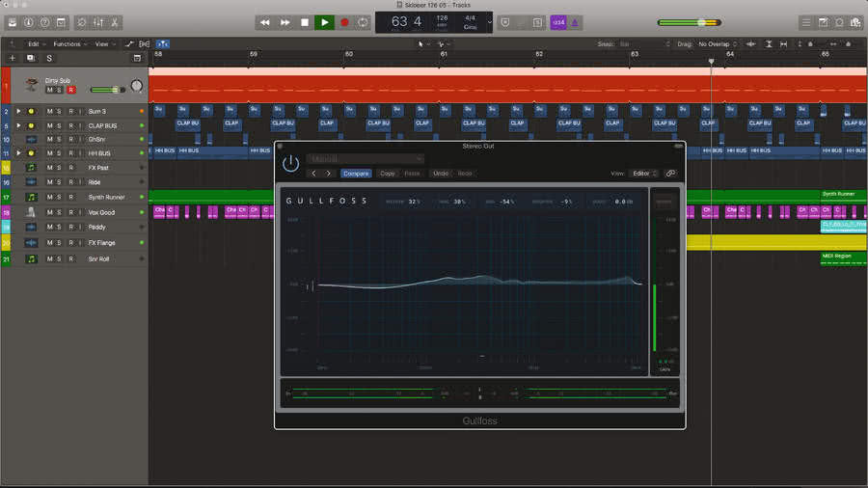Image resolution: width=868 pixels, height=488 pixels.
Task: Adjust the master volume slider
Action: pos(690,23)
